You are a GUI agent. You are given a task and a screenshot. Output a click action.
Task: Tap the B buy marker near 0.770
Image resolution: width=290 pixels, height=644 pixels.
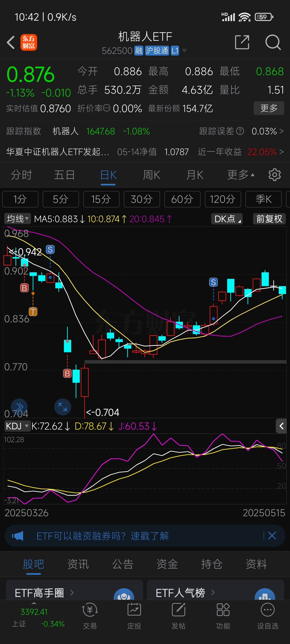pos(67,373)
